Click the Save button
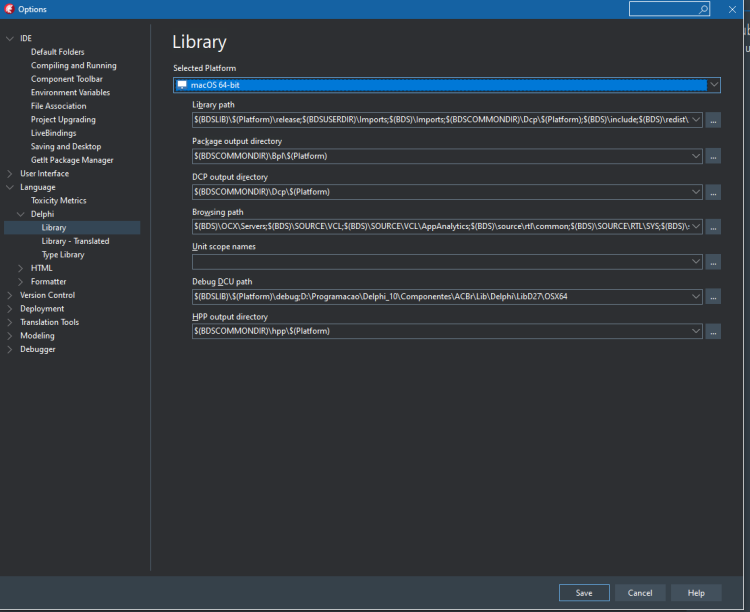 [584, 593]
